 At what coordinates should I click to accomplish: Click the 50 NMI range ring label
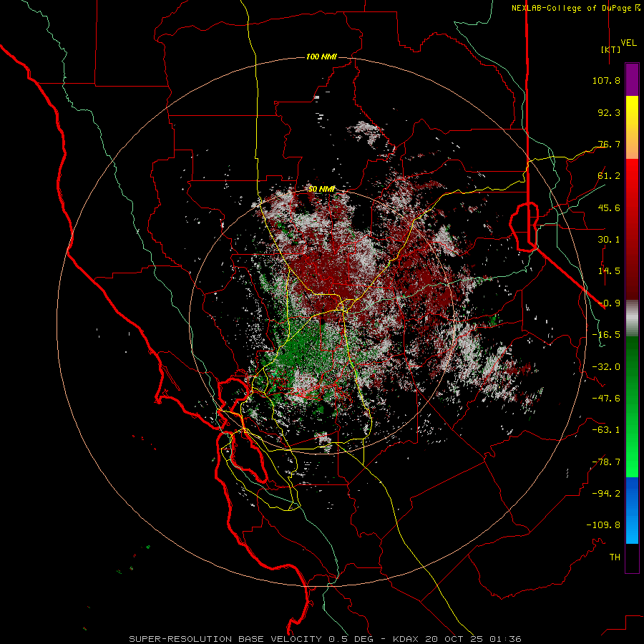[x=321, y=189]
